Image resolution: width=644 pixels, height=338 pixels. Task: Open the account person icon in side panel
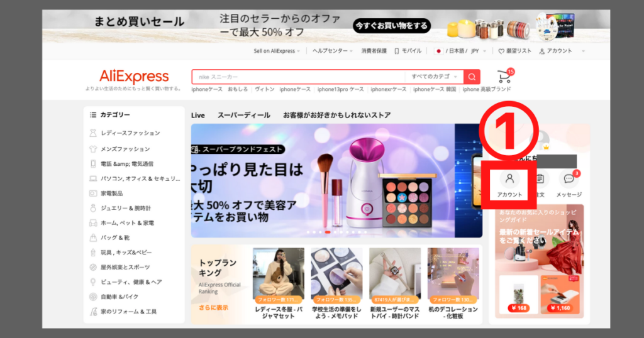click(509, 179)
